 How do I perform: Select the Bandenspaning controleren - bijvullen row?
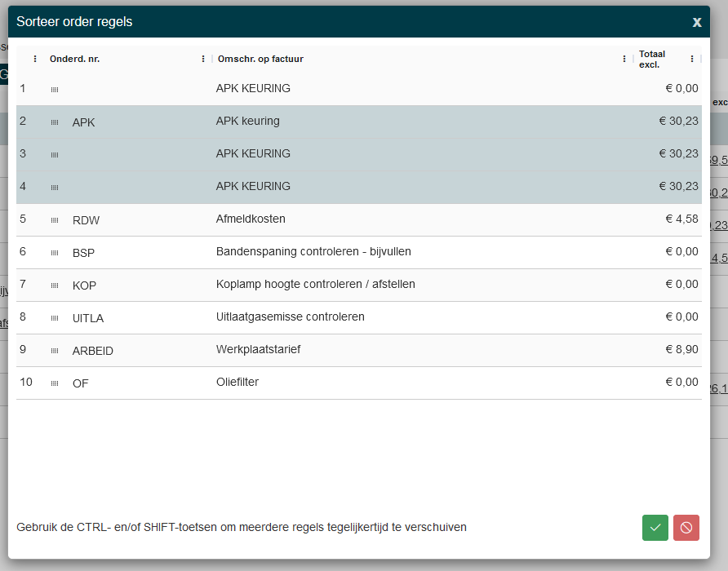[x=313, y=252]
